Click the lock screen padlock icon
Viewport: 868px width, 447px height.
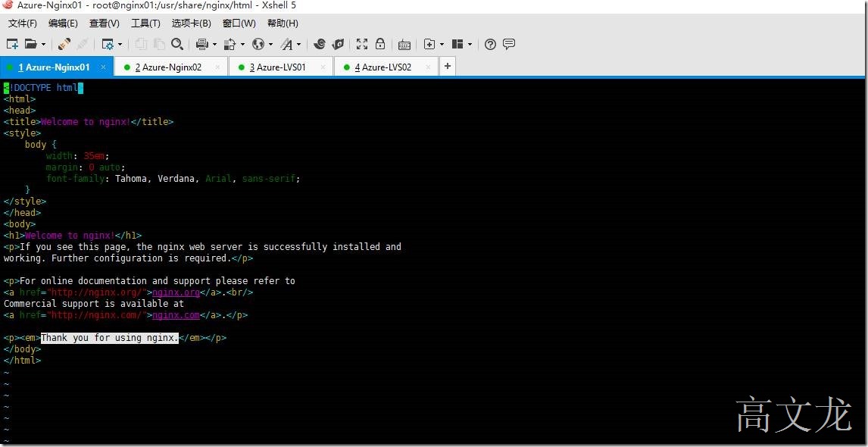point(380,44)
